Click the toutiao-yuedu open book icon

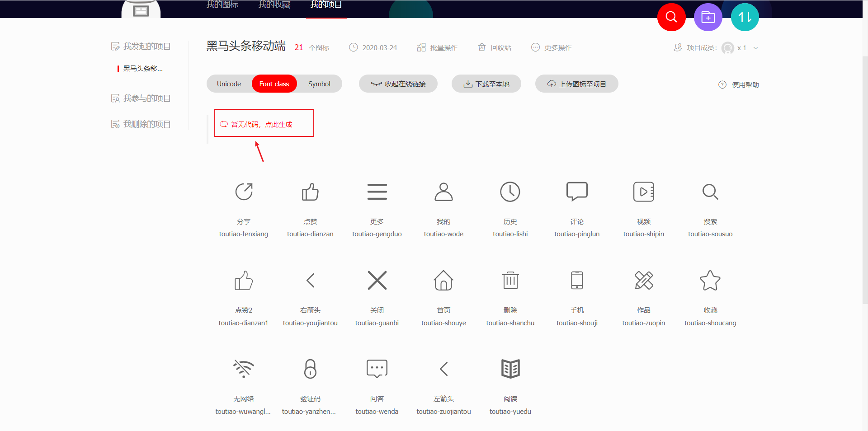point(510,369)
